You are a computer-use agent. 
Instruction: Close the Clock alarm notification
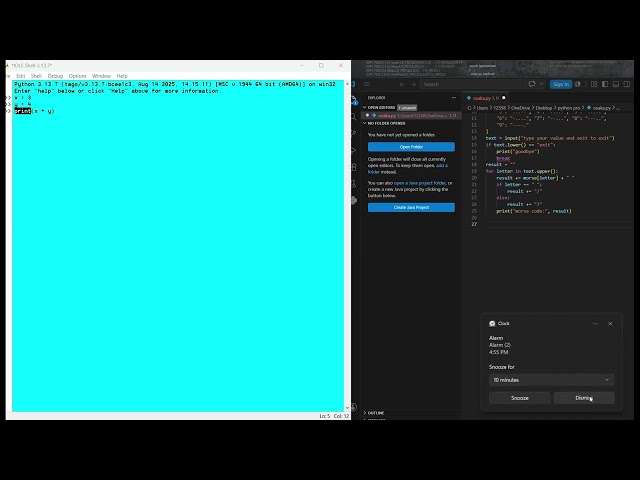(610, 324)
